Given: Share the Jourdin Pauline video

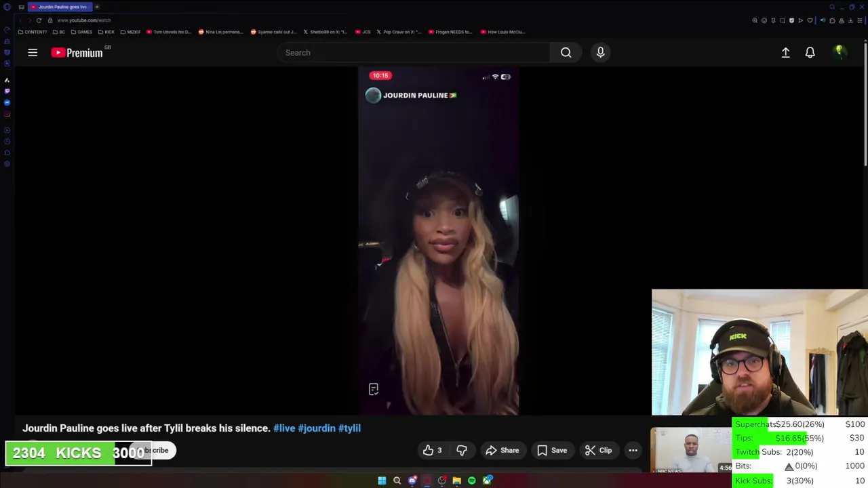Looking at the screenshot, I should tap(502, 450).
